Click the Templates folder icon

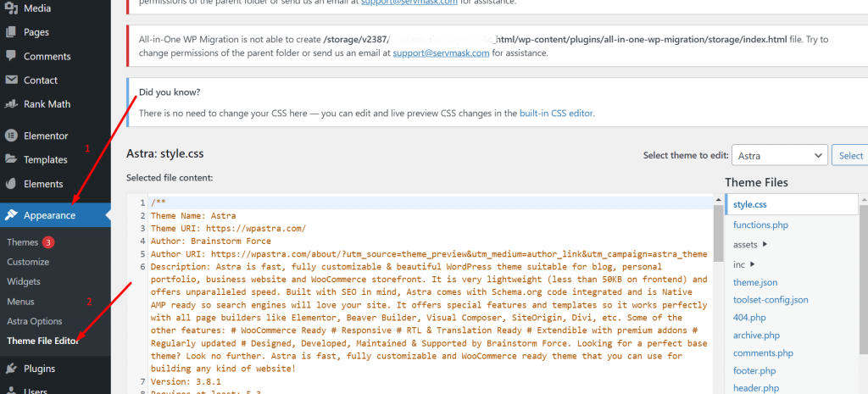[x=11, y=159]
